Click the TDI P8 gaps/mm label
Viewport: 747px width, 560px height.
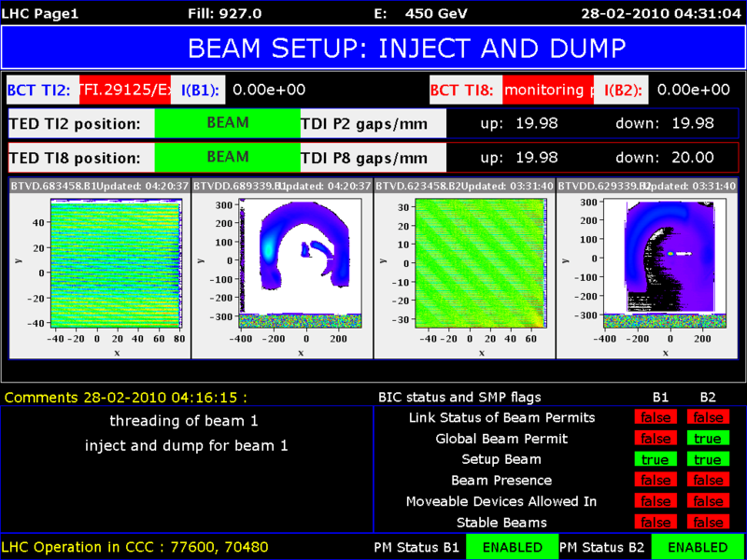tap(373, 157)
